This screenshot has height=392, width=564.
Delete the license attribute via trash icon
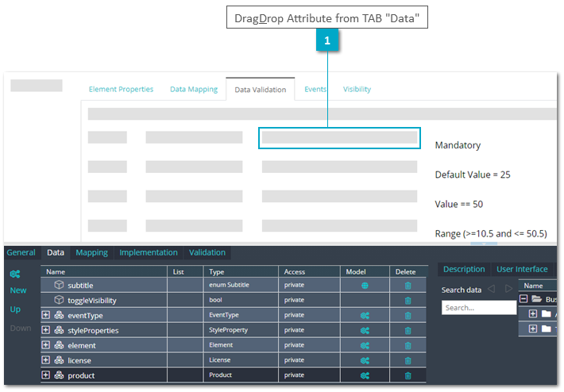coord(408,360)
